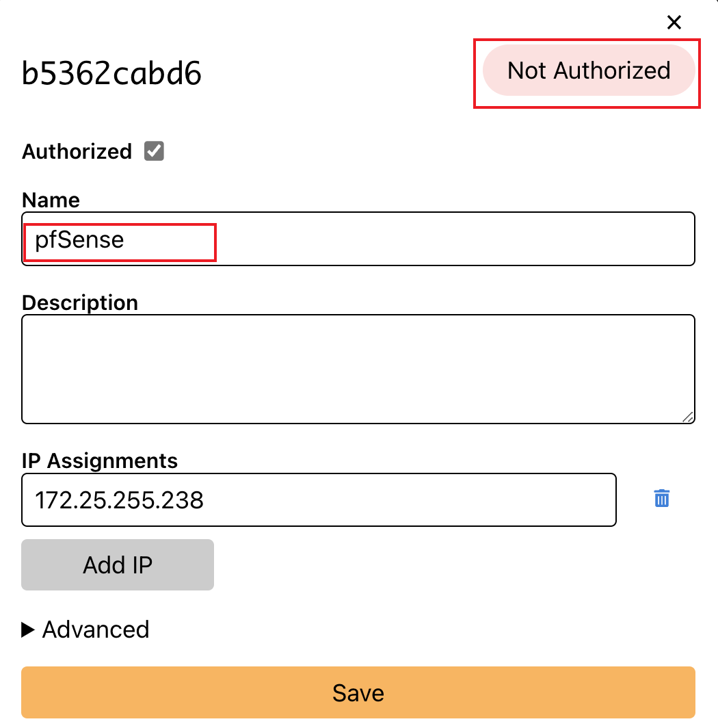Click the Add IP button
Image resolution: width=718 pixels, height=728 pixels.
coord(118,565)
